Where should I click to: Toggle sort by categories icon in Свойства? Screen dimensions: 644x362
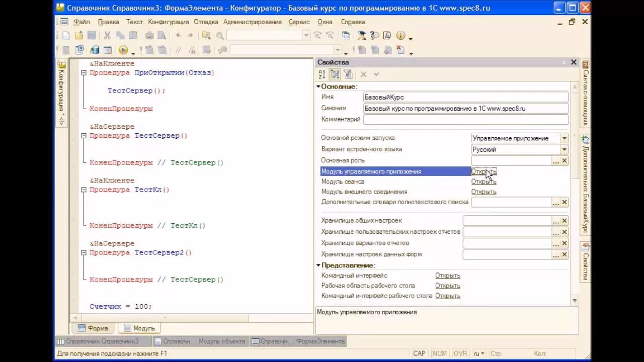tap(335, 74)
